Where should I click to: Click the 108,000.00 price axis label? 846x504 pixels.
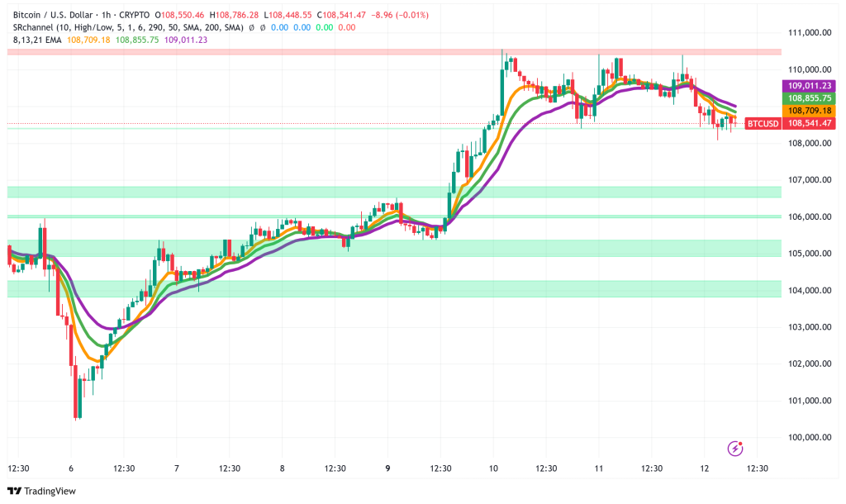point(810,143)
